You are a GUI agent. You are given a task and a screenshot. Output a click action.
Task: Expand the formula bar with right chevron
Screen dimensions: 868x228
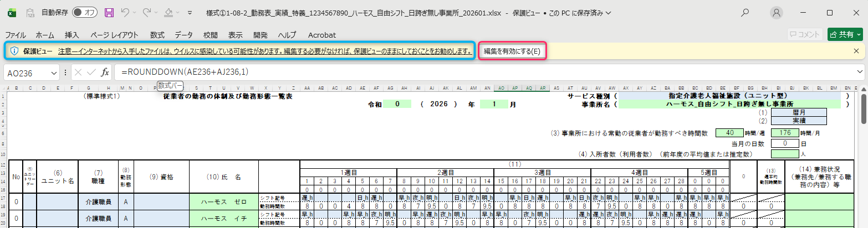(860, 72)
